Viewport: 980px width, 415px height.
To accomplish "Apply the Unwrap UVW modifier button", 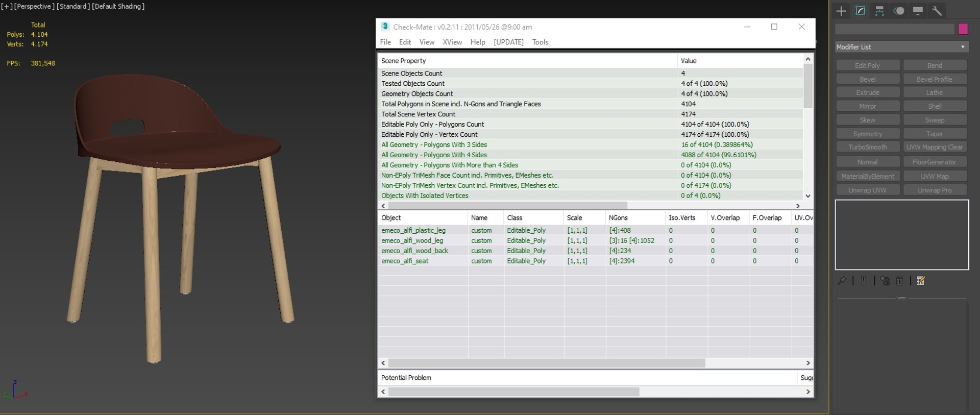I will (867, 190).
